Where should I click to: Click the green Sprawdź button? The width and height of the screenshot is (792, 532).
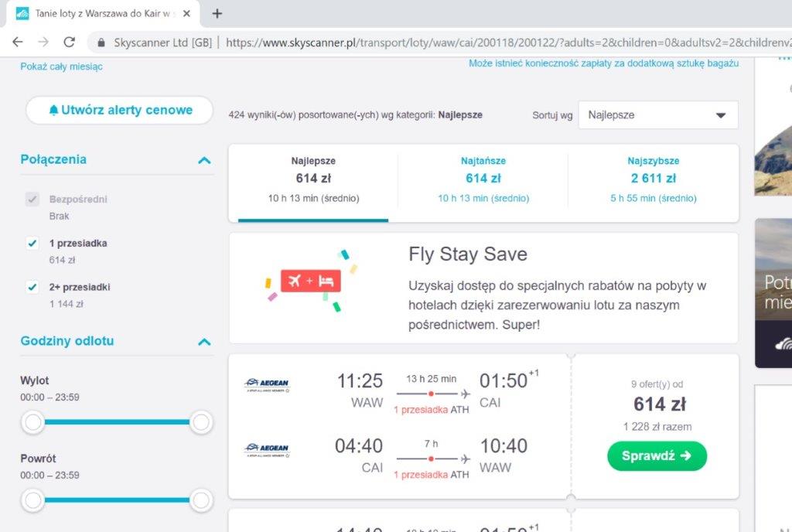(x=657, y=455)
